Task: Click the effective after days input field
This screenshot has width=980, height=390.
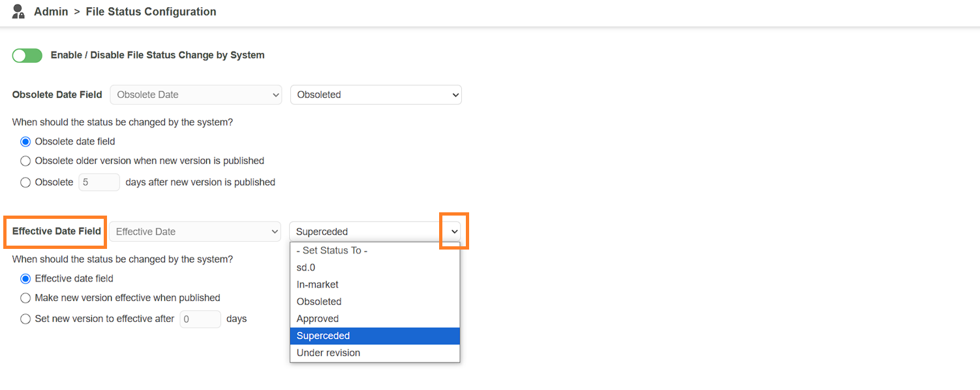Action: pos(200,319)
